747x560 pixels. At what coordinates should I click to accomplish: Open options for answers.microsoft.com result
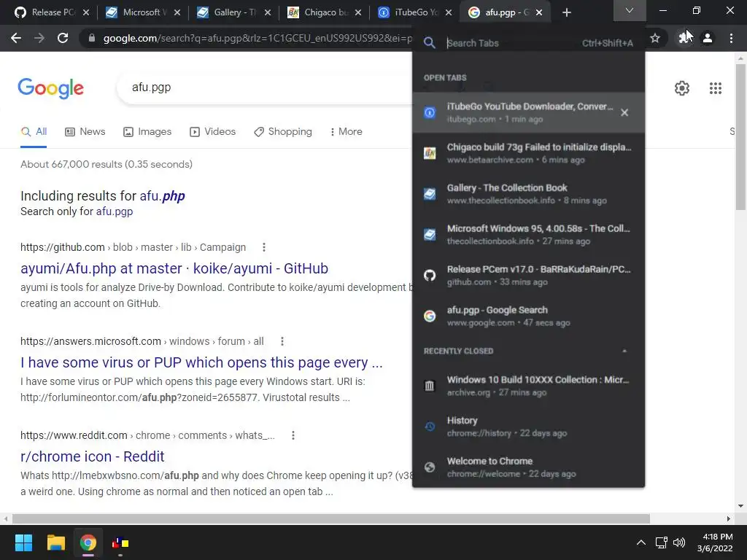click(282, 341)
